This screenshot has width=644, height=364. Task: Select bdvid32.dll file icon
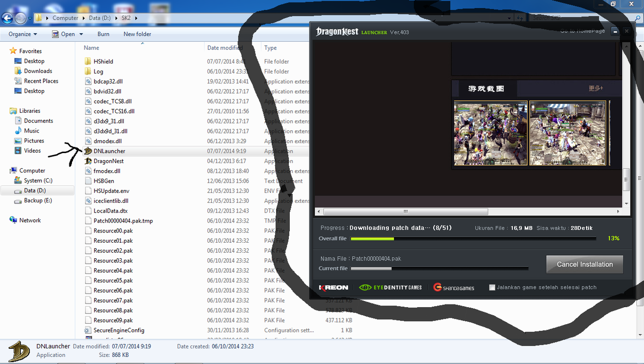point(88,91)
